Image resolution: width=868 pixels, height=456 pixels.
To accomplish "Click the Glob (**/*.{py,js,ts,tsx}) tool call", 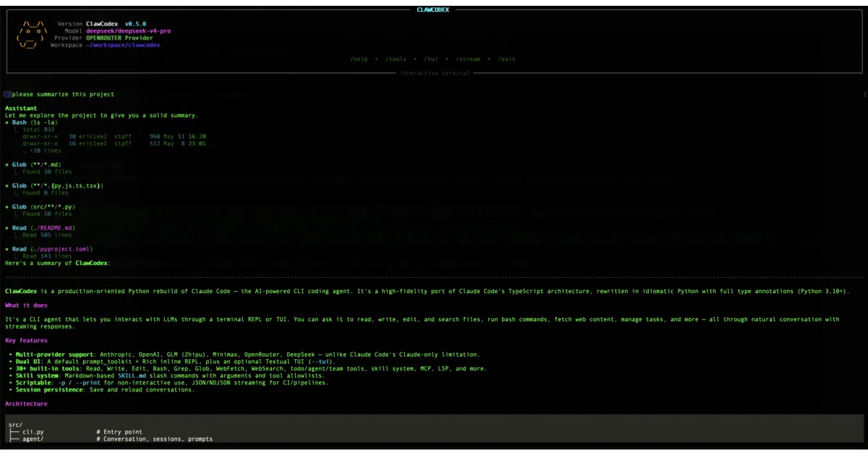I will point(54,186).
